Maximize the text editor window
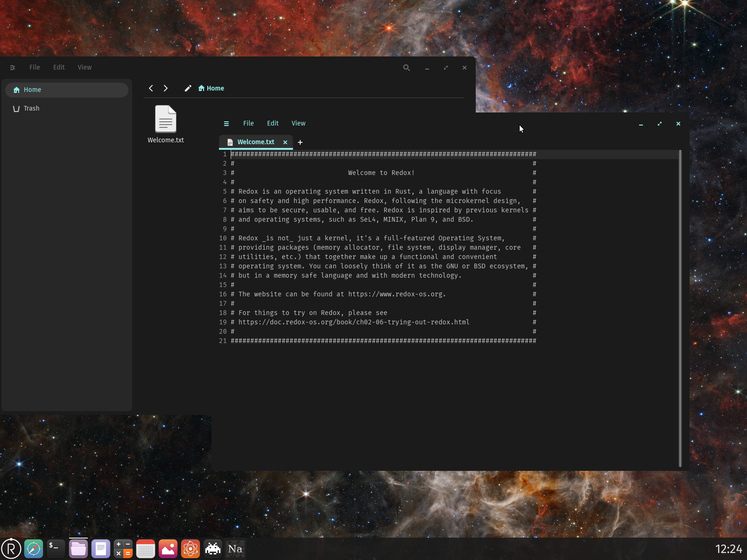The height and width of the screenshot is (560, 747). 660,124
